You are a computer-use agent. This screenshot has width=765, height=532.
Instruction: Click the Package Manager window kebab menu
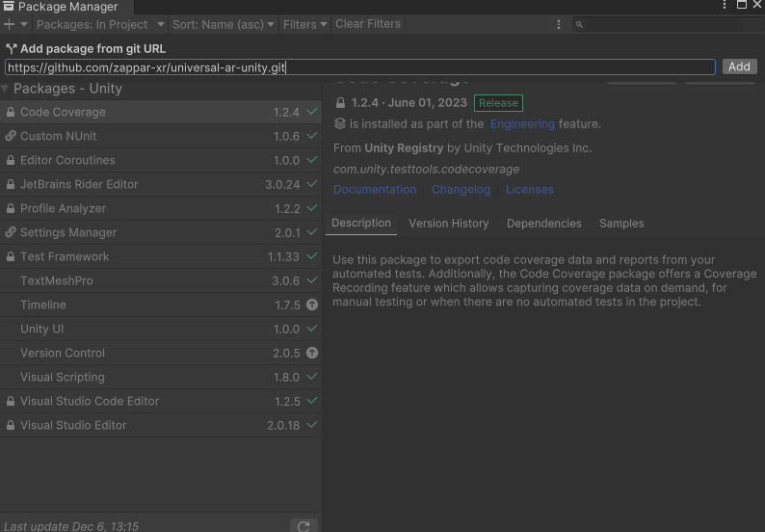(725, 6)
